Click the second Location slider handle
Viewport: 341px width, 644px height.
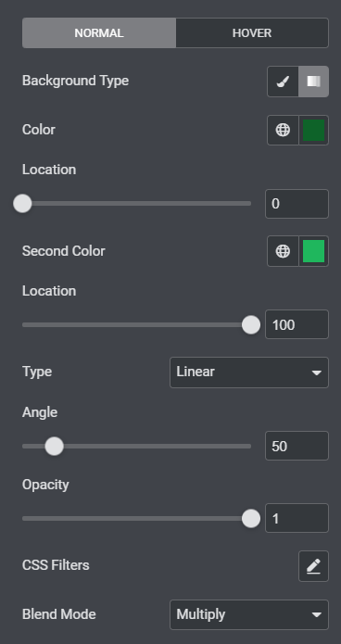tap(251, 325)
